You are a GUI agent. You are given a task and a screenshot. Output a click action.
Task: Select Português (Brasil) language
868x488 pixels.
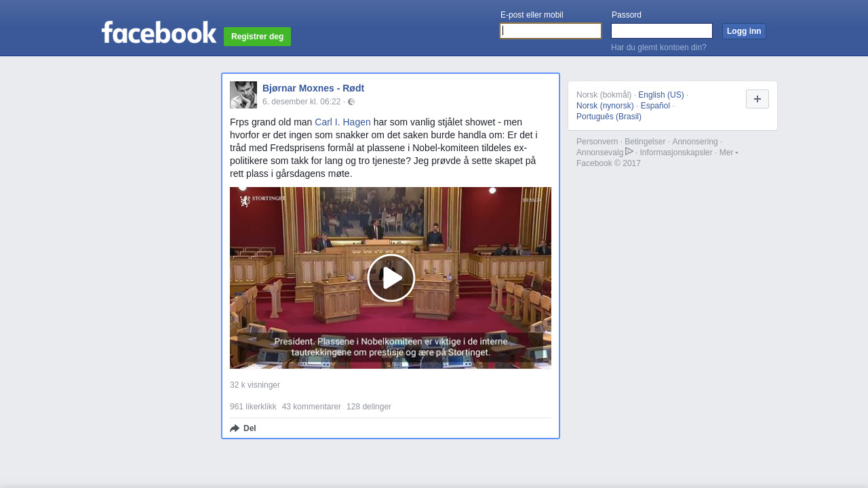pos(609,117)
